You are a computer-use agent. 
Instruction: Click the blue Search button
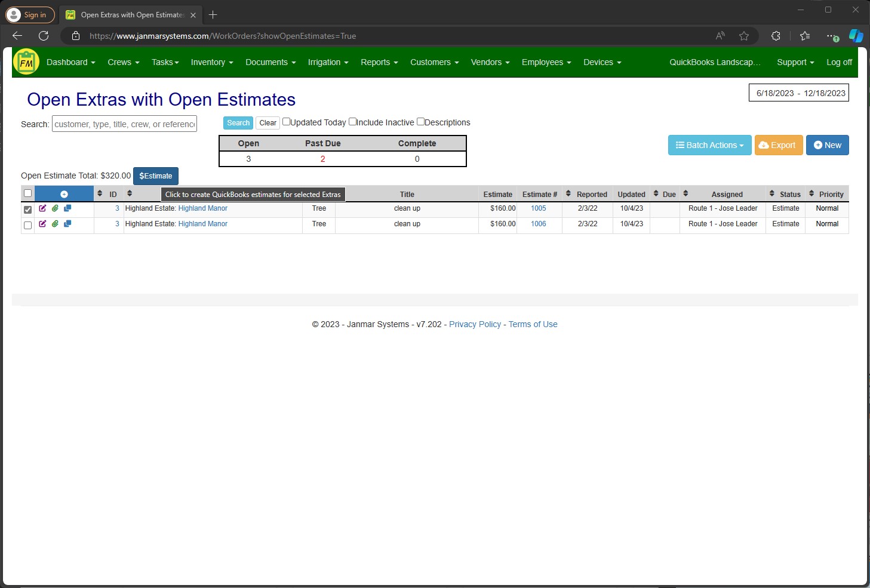click(238, 123)
